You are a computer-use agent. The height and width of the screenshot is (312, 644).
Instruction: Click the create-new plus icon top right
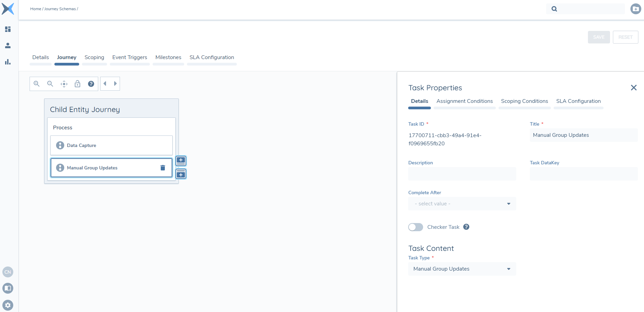[635, 8]
